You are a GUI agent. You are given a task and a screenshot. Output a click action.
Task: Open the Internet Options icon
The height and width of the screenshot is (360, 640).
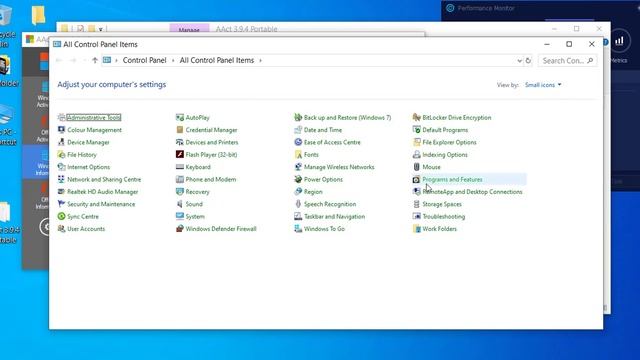tap(62, 167)
